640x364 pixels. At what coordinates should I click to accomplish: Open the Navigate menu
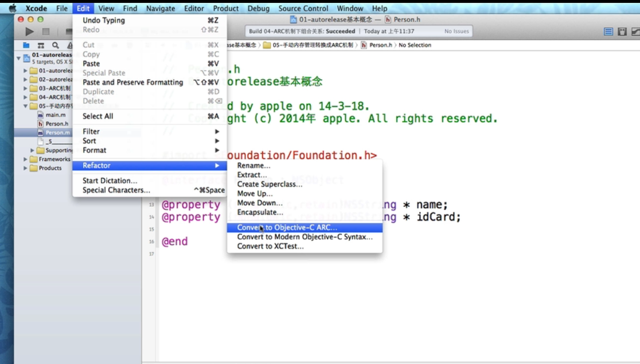pos(161,8)
